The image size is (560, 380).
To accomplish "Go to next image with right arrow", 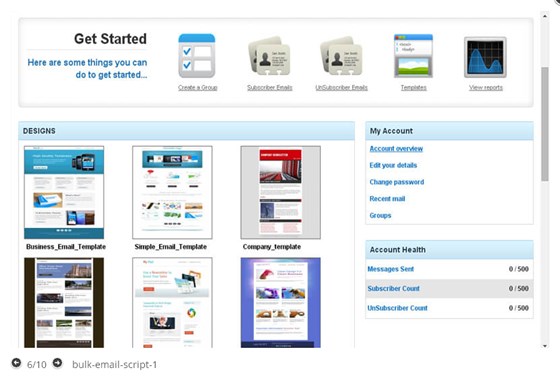I will click(57, 363).
